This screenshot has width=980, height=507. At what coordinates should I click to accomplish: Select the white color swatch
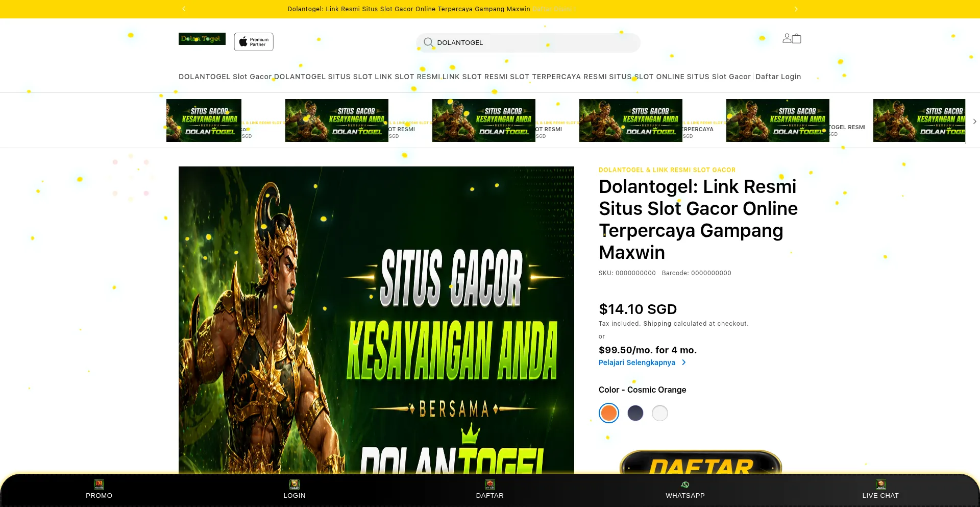660,413
